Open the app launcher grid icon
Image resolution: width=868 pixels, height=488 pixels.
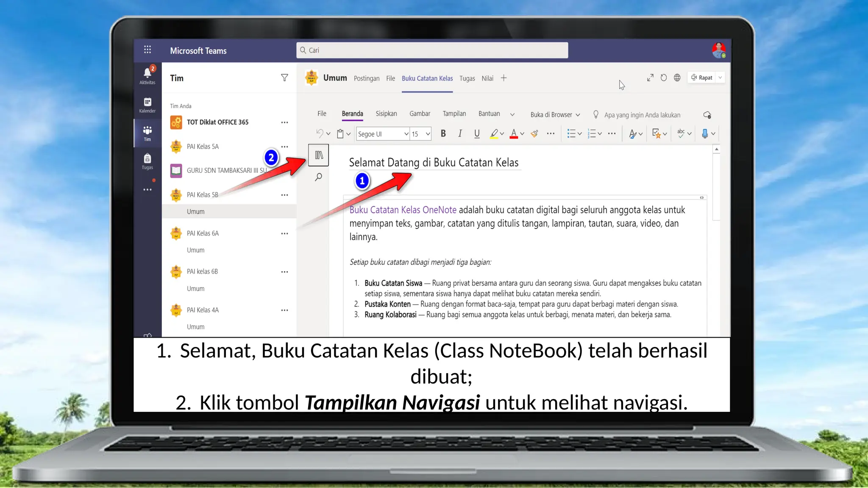pyautogui.click(x=147, y=50)
